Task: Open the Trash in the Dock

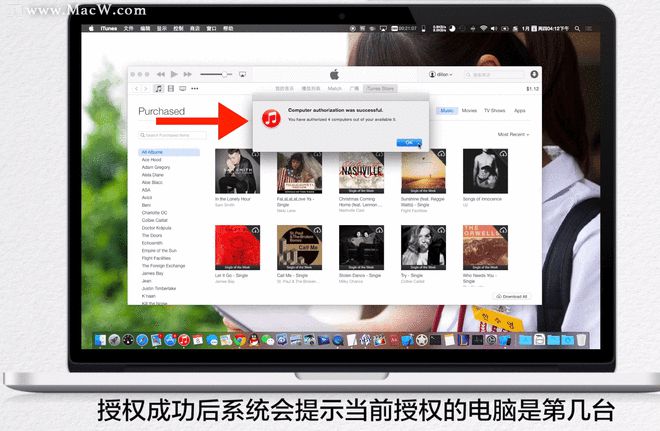Action: click(x=581, y=340)
